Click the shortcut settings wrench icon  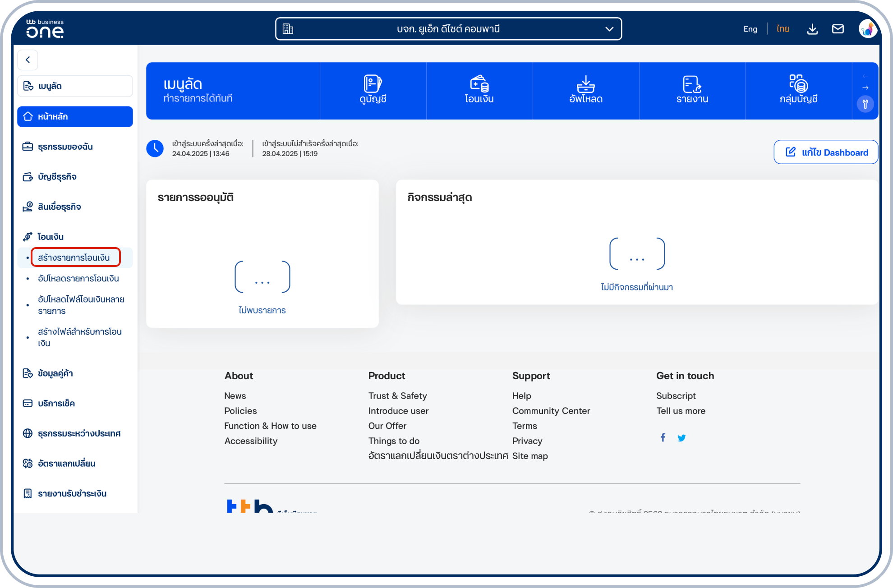[x=865, y=105]
